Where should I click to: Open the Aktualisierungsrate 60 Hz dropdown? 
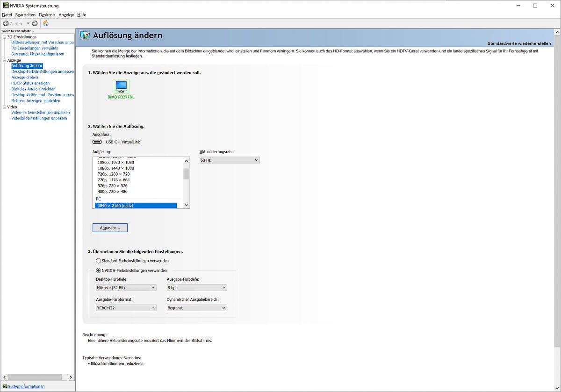coord(229,160)
